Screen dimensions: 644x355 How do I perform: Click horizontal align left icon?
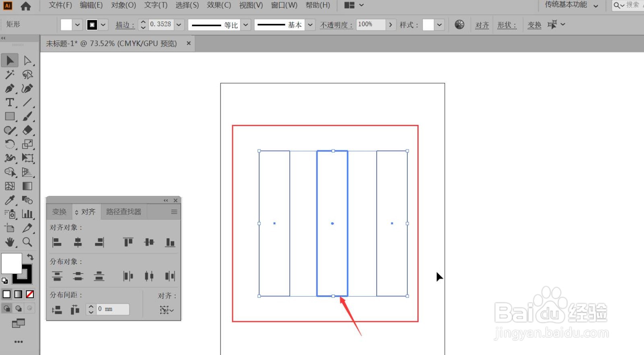[57, 242]
